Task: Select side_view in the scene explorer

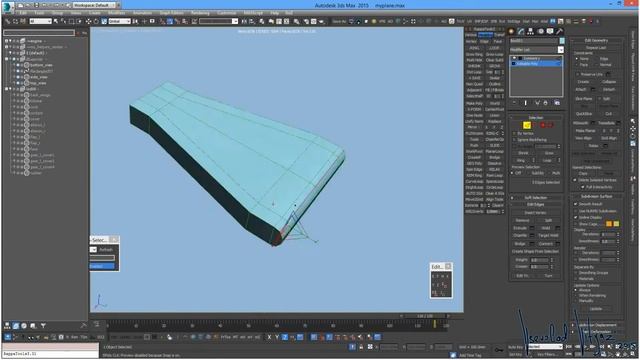Action: [38, 77]
